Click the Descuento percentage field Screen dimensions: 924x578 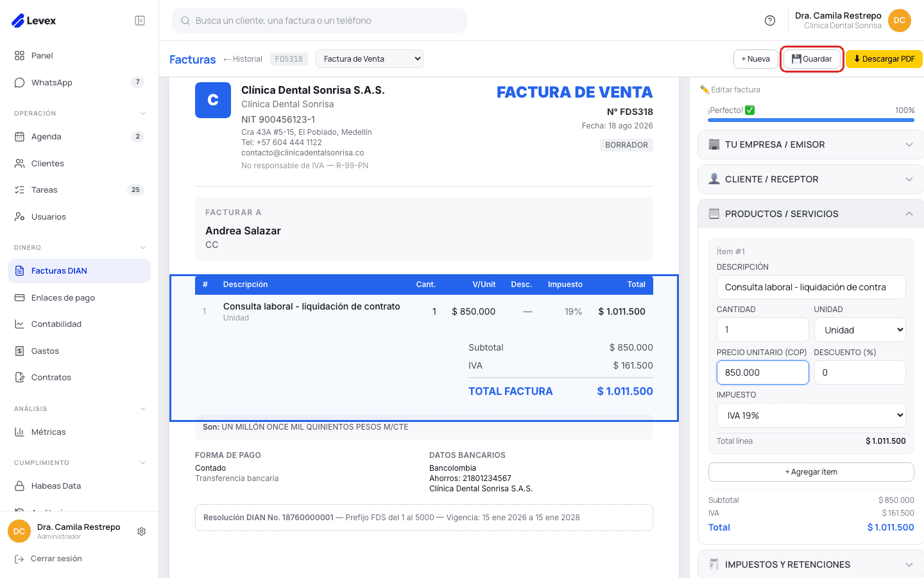860,372
